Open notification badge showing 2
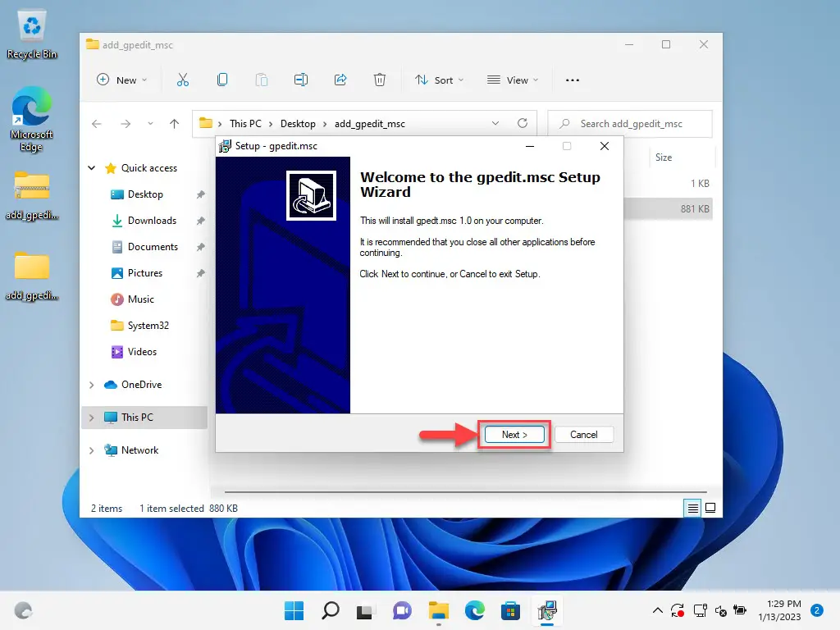Viewport: 840px width, 630px height. 817,610
